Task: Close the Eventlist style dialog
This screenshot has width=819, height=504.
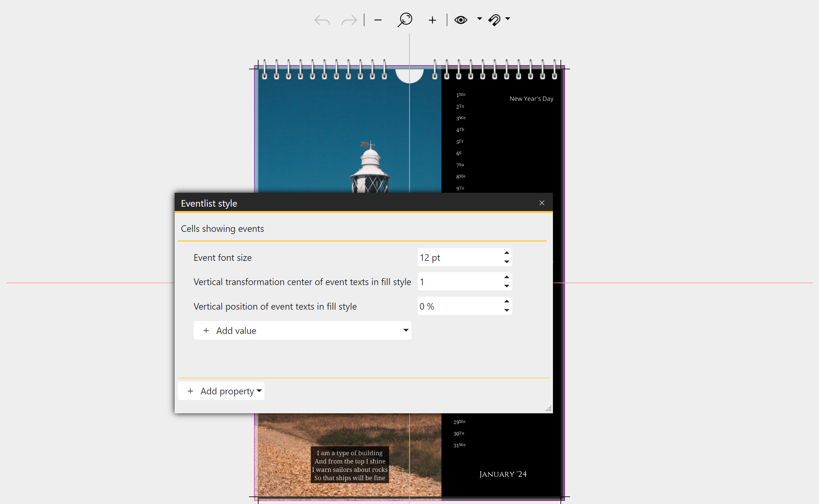Action: [541, 202]
